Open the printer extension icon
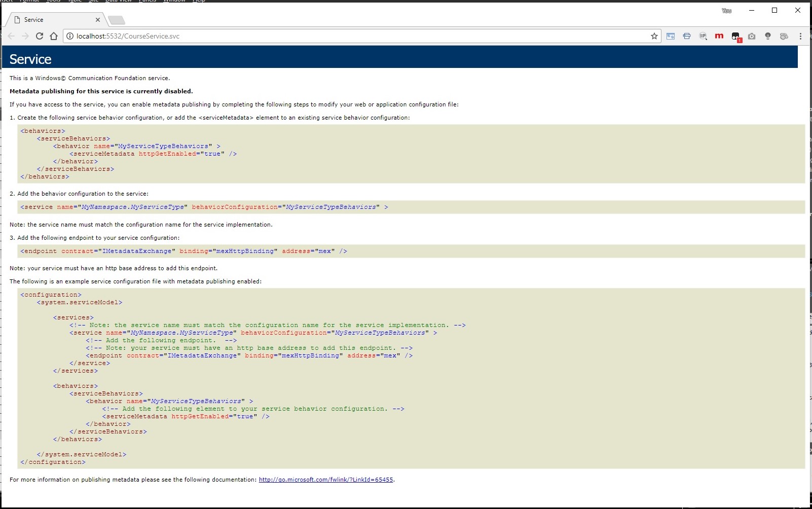Image resolution: width=812 pixels, height=509 pixels. (687, 36)
